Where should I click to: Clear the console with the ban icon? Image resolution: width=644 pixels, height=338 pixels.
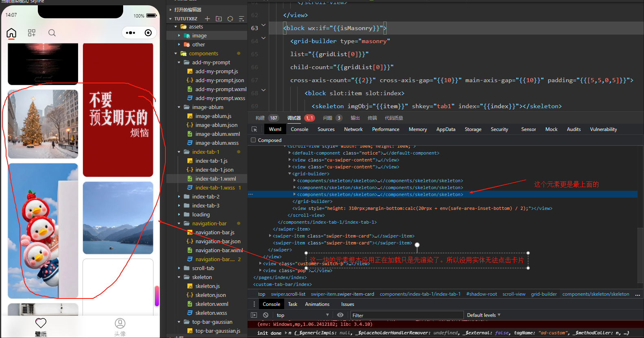pos(265,315)
